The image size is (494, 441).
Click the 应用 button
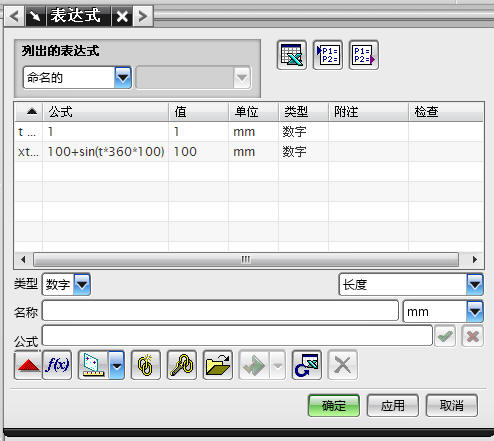point(393,406)
